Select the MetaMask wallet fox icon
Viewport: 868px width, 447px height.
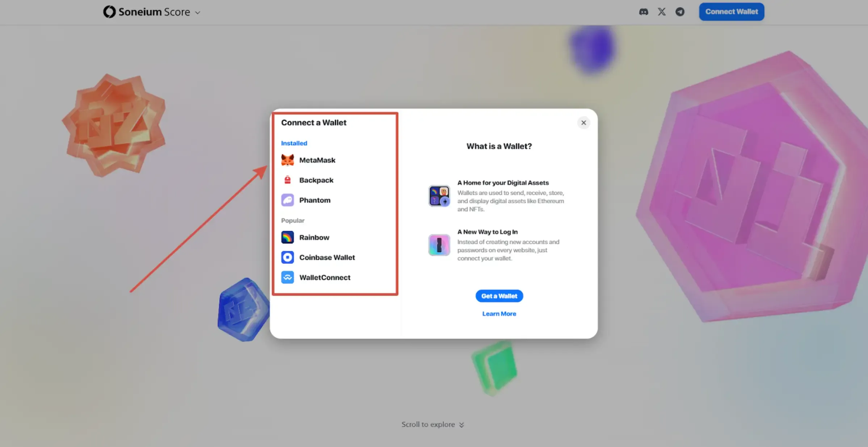click(287, 160)
